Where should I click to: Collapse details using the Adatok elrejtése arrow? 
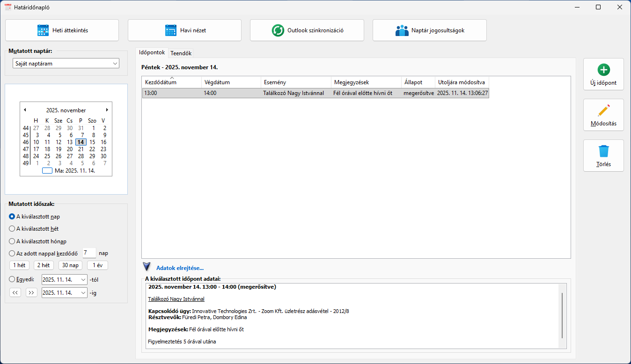[x=147, y=267]
